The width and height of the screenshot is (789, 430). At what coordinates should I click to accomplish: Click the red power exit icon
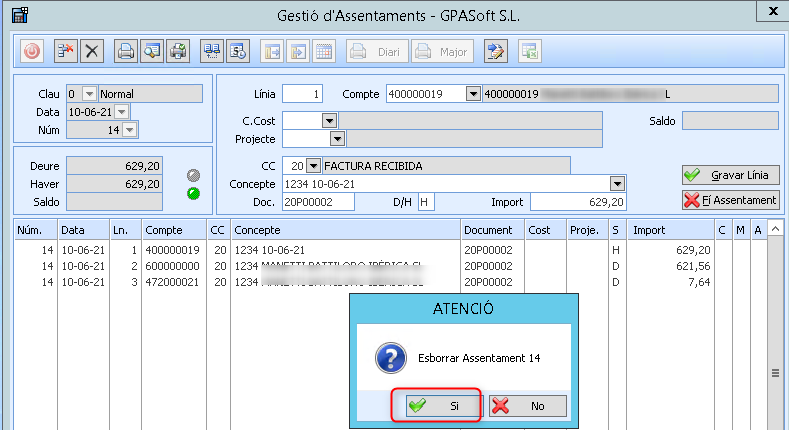click(x=31, y=50)
